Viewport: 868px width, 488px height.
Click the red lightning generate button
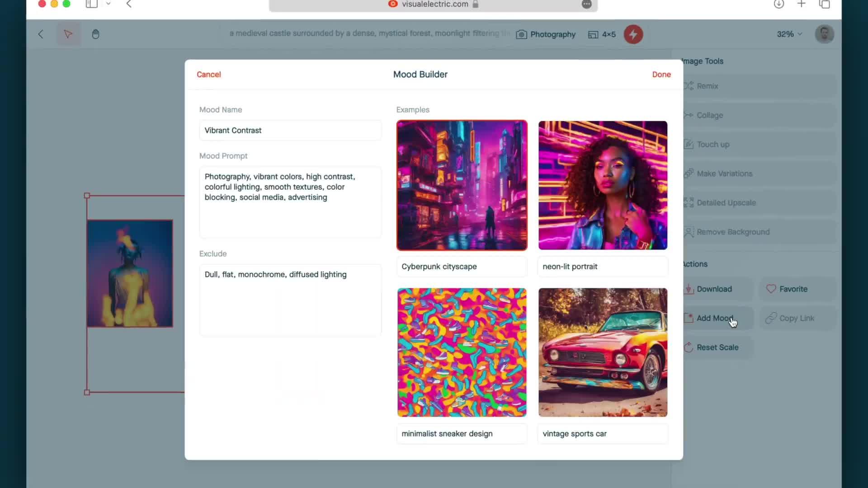633,34
